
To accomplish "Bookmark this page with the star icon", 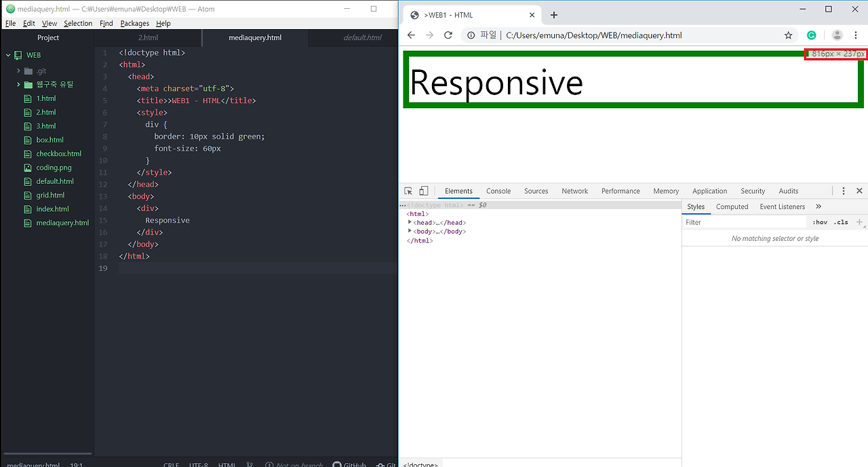I will [x=788, y=35].
